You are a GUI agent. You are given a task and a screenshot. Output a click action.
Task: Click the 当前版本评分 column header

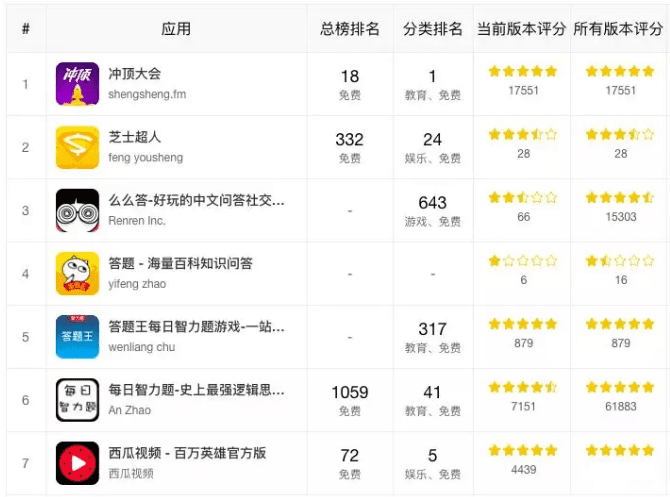521,29
